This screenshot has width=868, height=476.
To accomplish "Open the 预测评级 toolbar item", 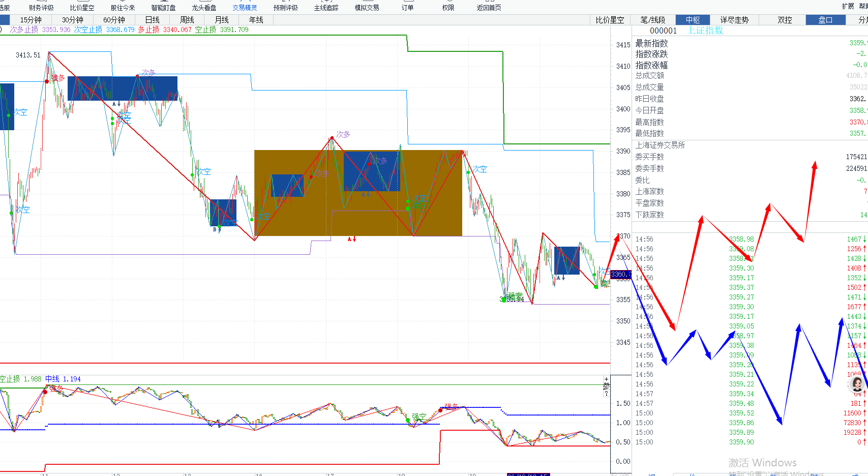I will click(285, 8).
